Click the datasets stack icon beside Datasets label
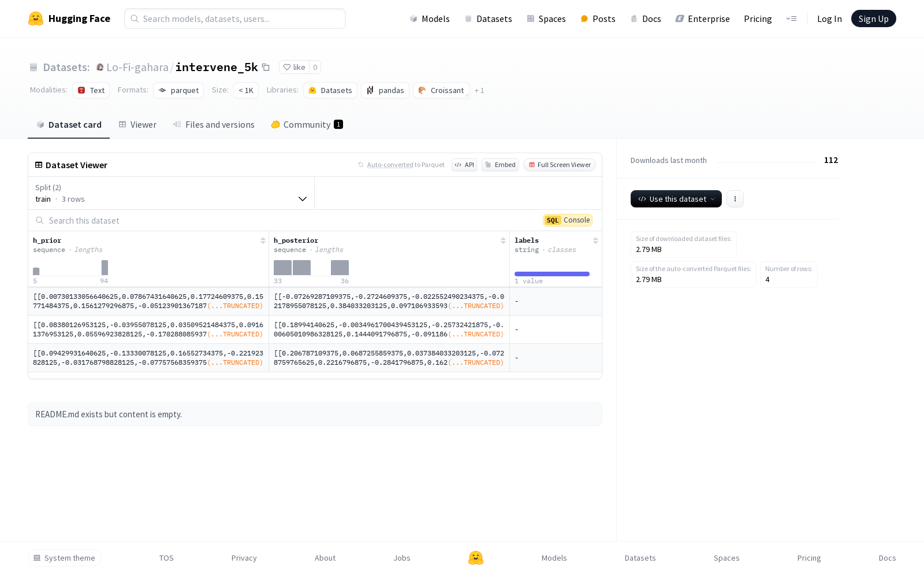Viewport: 924px width, 578px height. 33,67
